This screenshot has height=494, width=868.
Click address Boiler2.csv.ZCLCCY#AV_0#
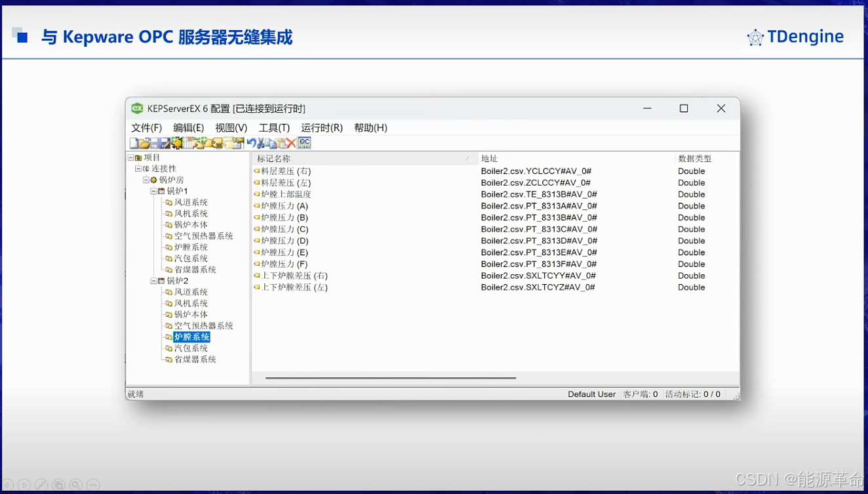click(x=536, y=183)
